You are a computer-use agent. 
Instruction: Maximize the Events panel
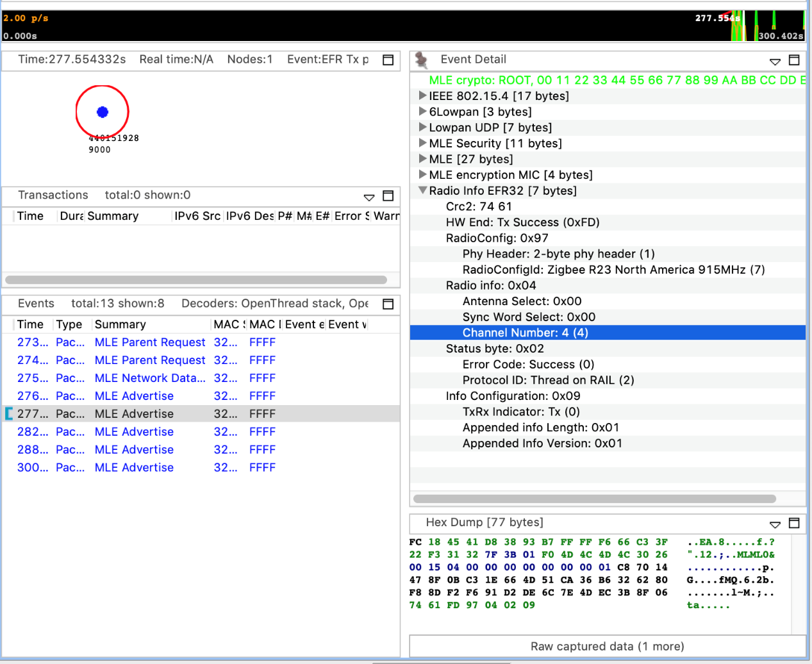(388, 304)
